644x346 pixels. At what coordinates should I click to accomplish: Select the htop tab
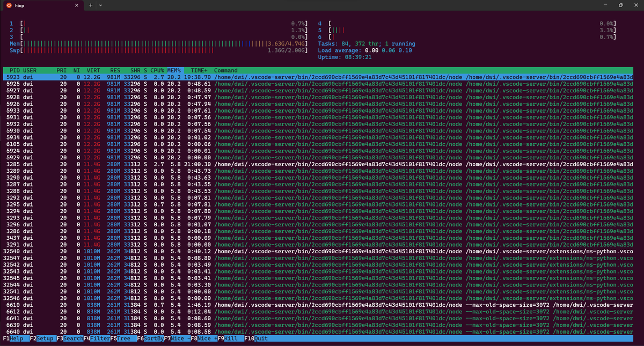pos(43,5)
